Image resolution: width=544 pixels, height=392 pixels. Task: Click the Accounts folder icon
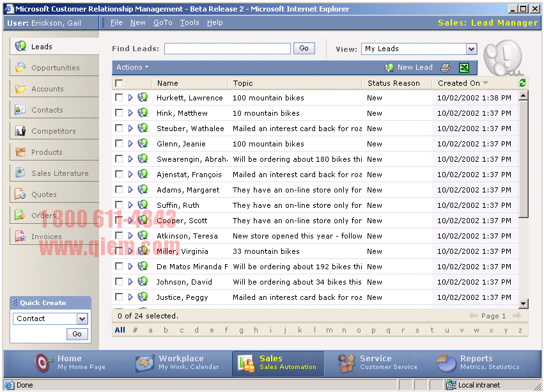pos(20,88)
